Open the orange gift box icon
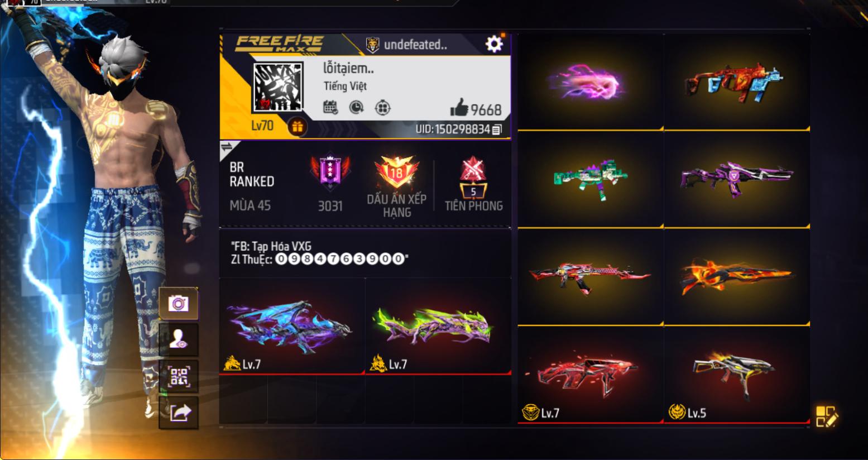Screen dimensions: 868x460 (x=297, y=127)
